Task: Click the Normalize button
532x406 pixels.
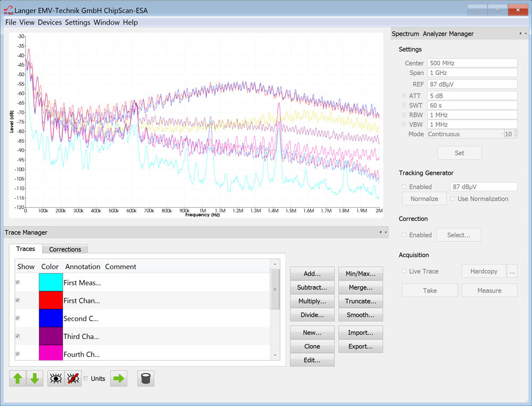Action: [x=423, y=198]
